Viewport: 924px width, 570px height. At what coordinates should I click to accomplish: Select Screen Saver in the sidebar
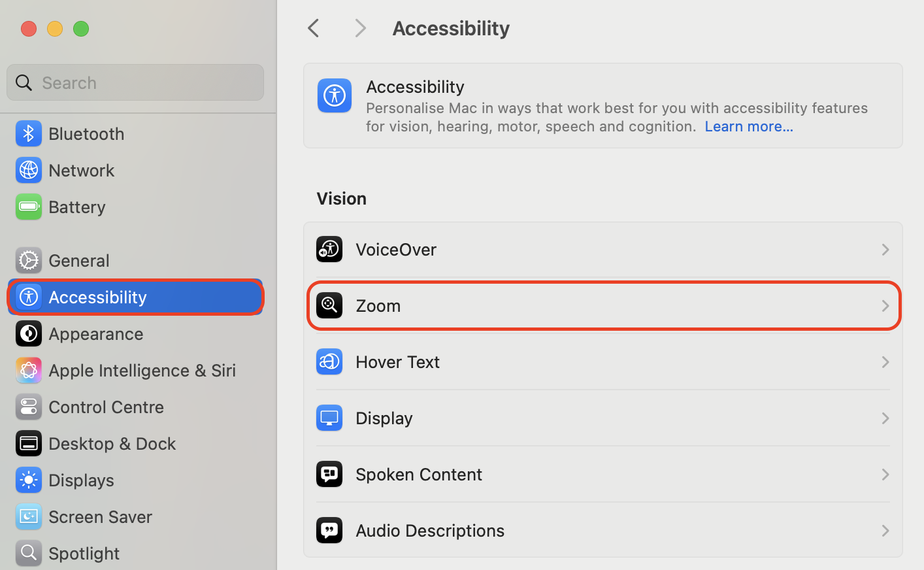pyautogui.click(x=28, y=516)
